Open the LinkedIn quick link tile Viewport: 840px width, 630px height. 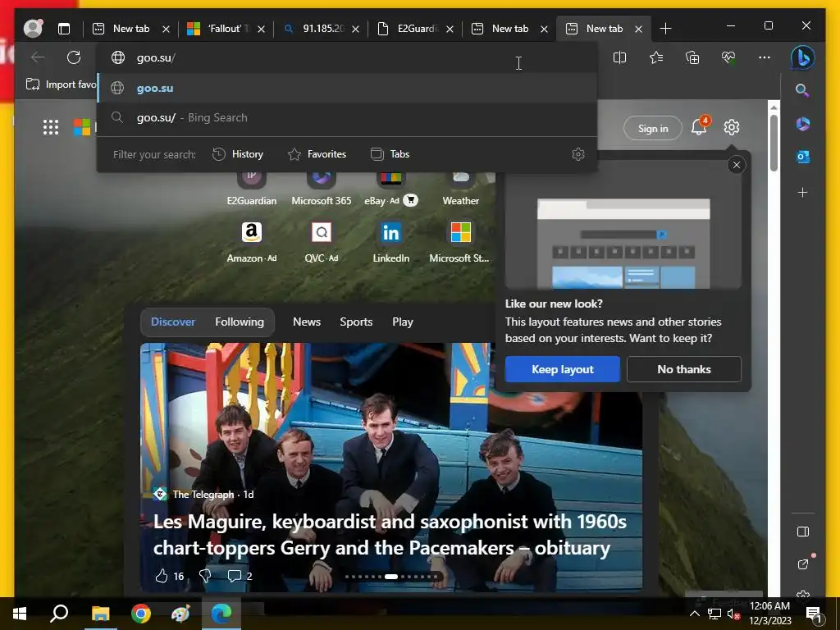[391, 242]
